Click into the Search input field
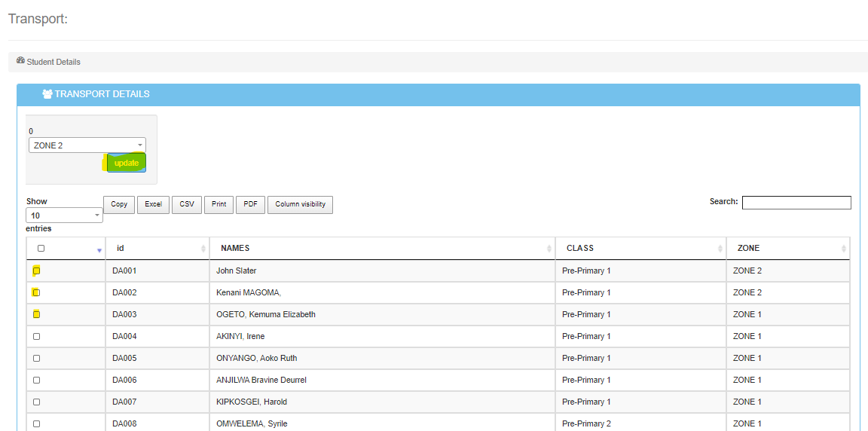Image resolution: width=868 pixels, height=431 pixels. (796, 203)
